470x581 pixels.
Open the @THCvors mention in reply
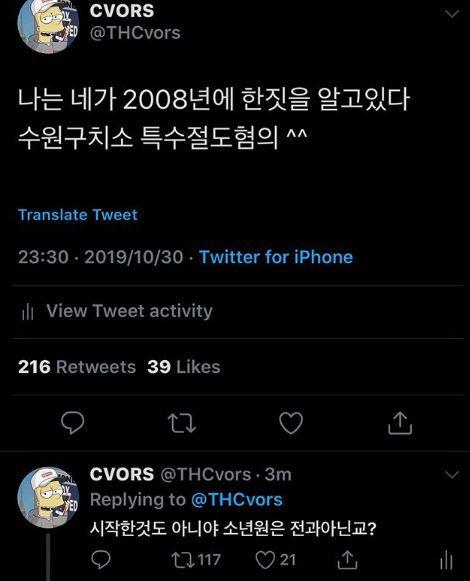pyautogui.click(x=237, y=499)
